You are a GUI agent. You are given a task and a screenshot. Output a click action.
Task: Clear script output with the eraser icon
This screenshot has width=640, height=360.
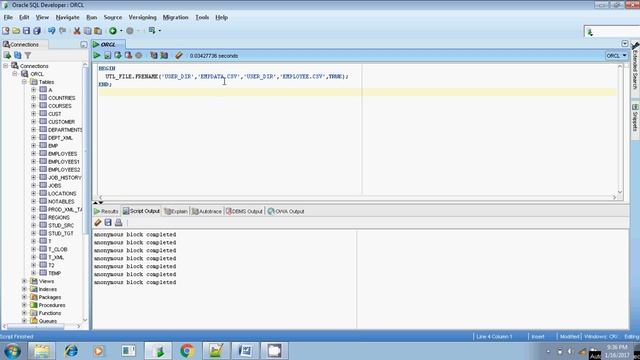click(x=98, y=222)
